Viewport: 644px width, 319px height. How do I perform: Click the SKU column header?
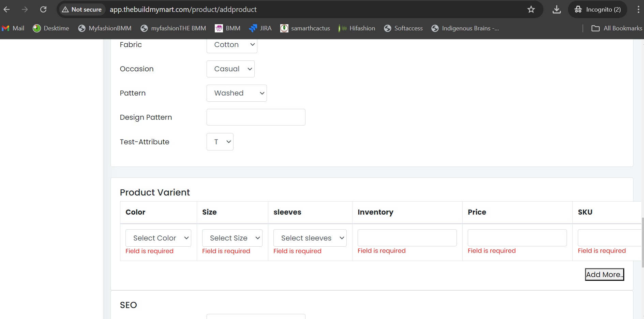(585, 212)
